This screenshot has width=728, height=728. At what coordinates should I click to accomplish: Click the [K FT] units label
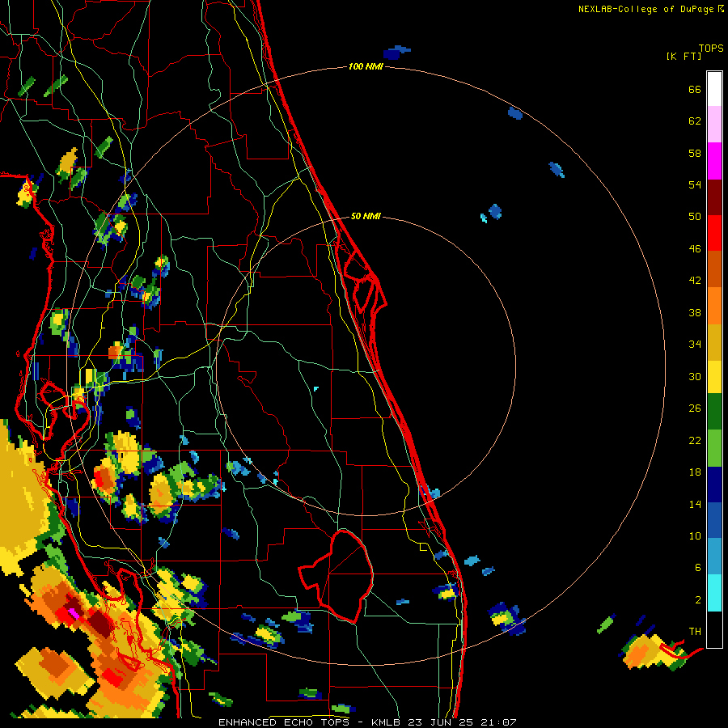tap(684, 56)
